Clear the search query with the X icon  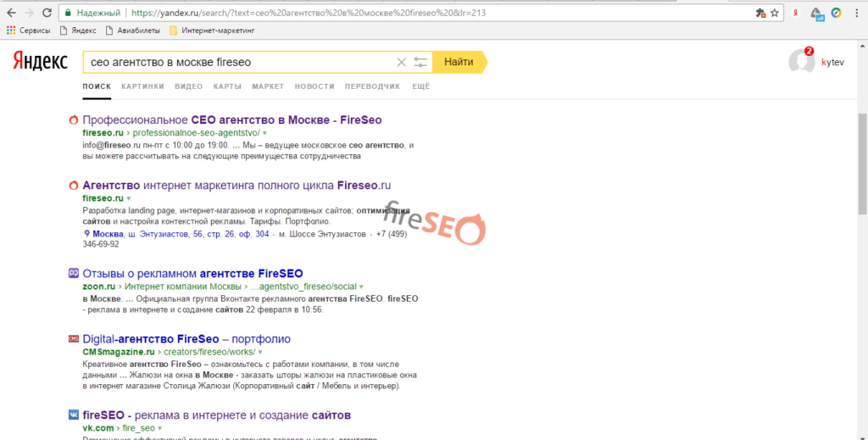point(402,62)
